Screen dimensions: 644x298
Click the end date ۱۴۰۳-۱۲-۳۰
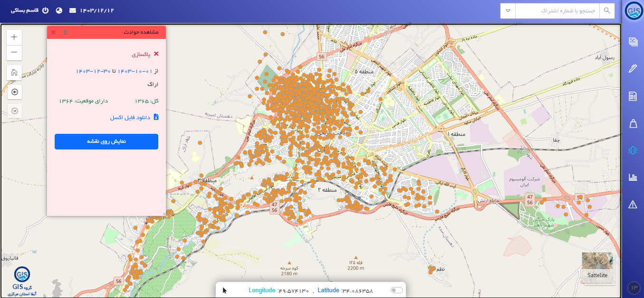(x=94, y=71)
